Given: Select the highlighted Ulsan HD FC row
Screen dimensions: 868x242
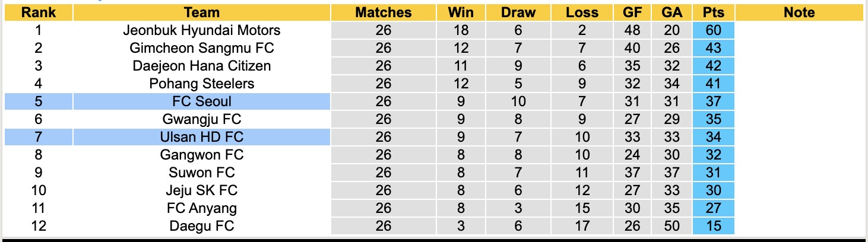Looking at the screenshot, I should click(x=202, y=137).
